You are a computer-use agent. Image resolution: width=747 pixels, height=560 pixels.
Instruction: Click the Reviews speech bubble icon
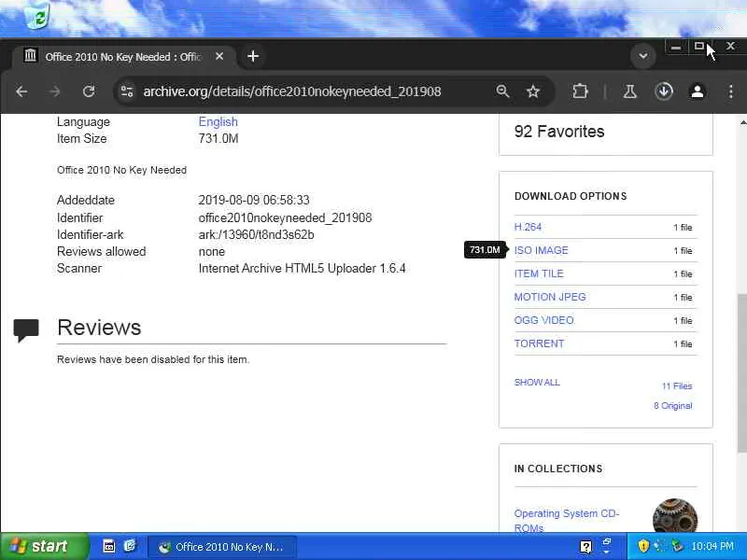[26, 330]
